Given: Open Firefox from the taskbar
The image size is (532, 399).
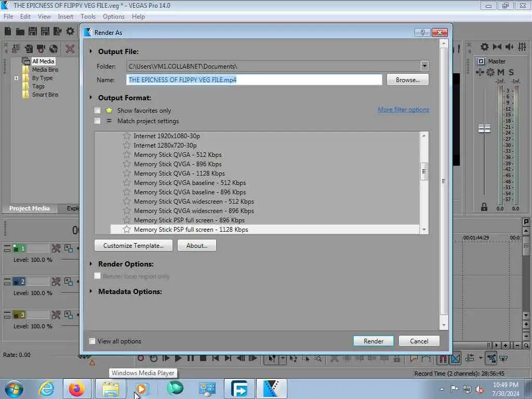Looking at the screenshot, I should [77, 389].
